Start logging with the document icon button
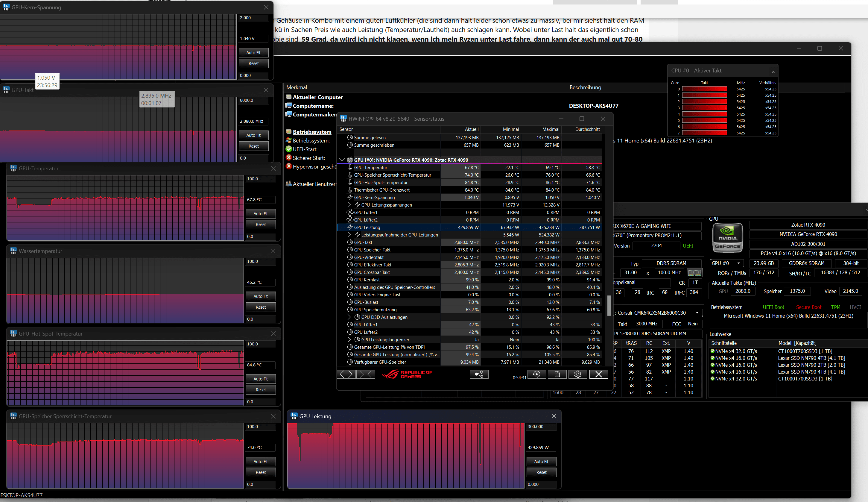The image size is (868, 502). click(557, 374)
